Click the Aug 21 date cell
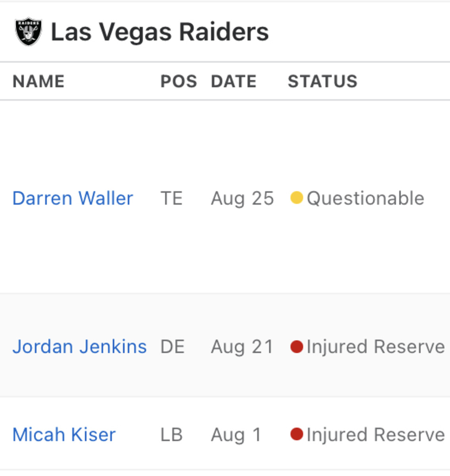Image resolution: width=450 pixels, height=476 pixels. pyautogui.click(x=242, y=346)
